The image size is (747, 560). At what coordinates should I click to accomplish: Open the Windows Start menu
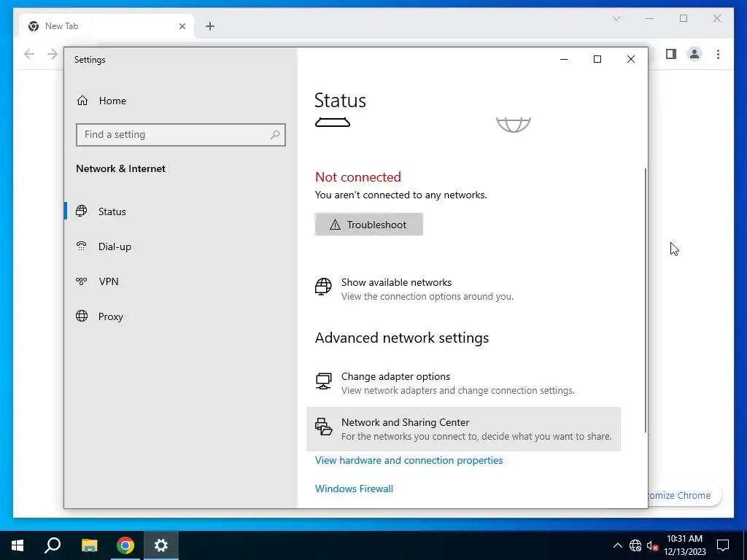pyautogui.click(x=18, y=545)
